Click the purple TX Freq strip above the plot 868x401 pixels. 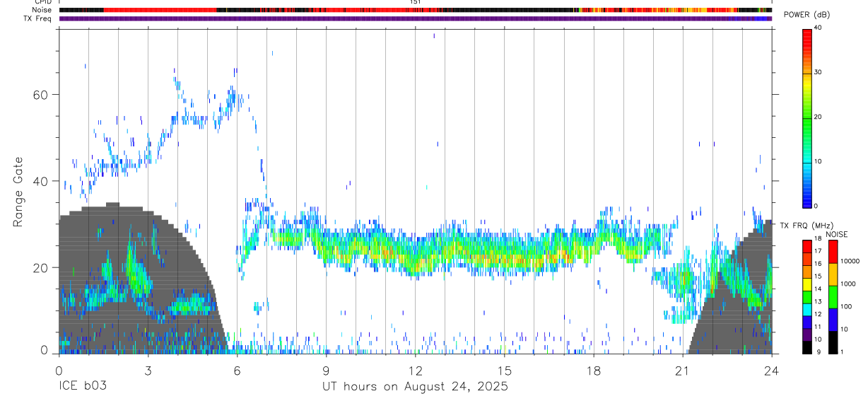(x=416, y=18)
